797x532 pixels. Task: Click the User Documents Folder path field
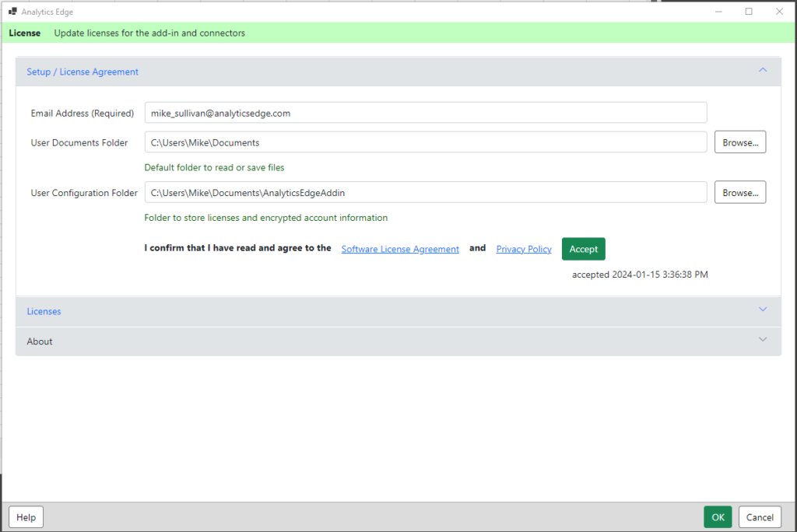click(426, 142)
